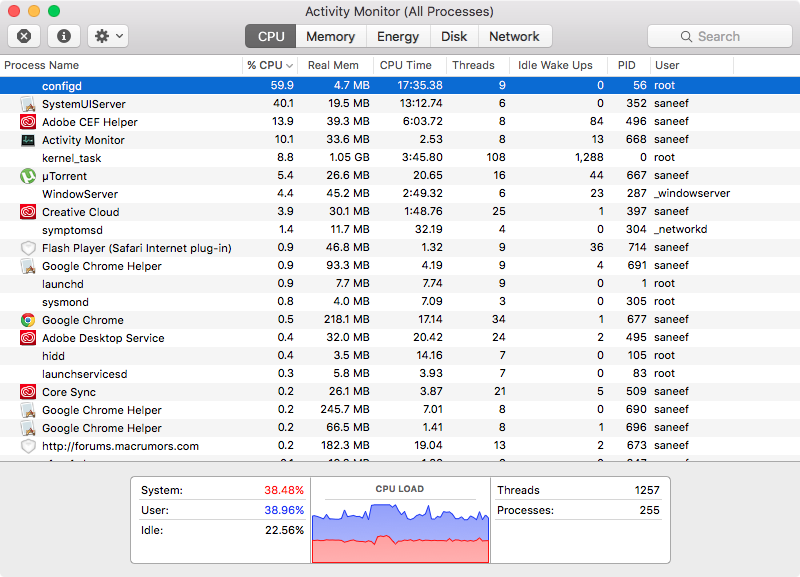
Task: Click the forums.macrumors.com shield icon
Action: pos(28,446)
